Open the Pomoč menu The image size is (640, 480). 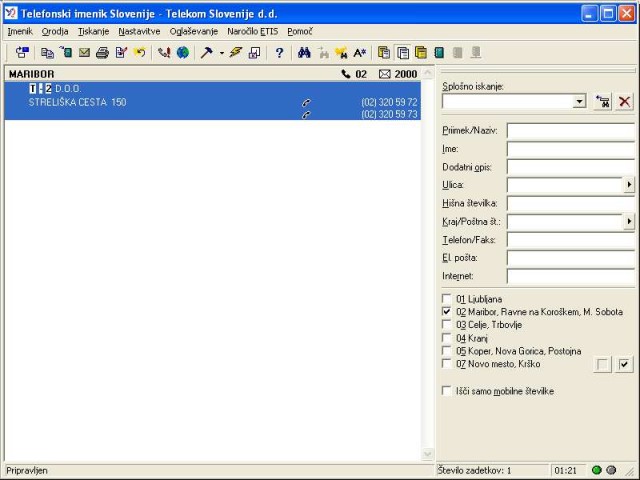(300, 31)
